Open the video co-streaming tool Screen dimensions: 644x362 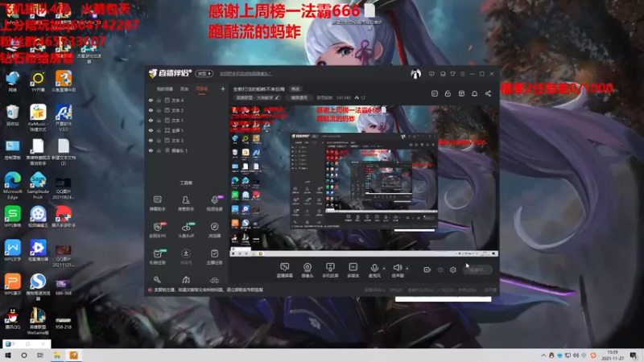[214, 204]
